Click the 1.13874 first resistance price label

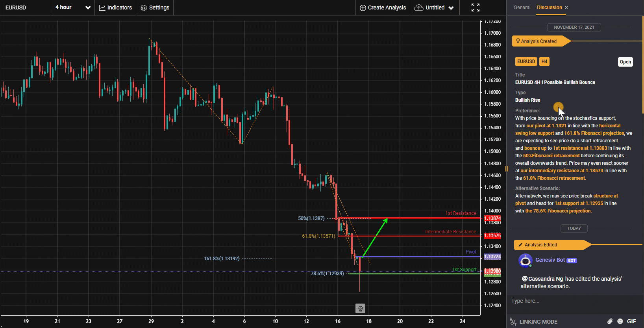coord(492,218)
